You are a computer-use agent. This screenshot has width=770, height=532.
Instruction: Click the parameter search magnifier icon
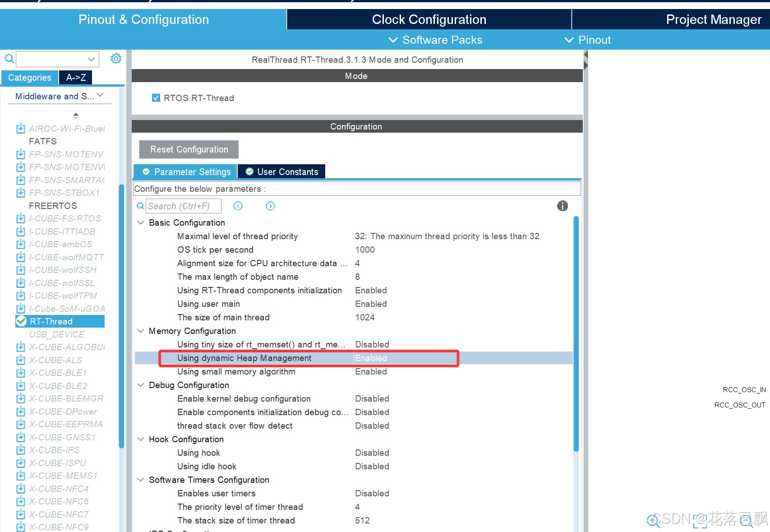pos(141,206)
